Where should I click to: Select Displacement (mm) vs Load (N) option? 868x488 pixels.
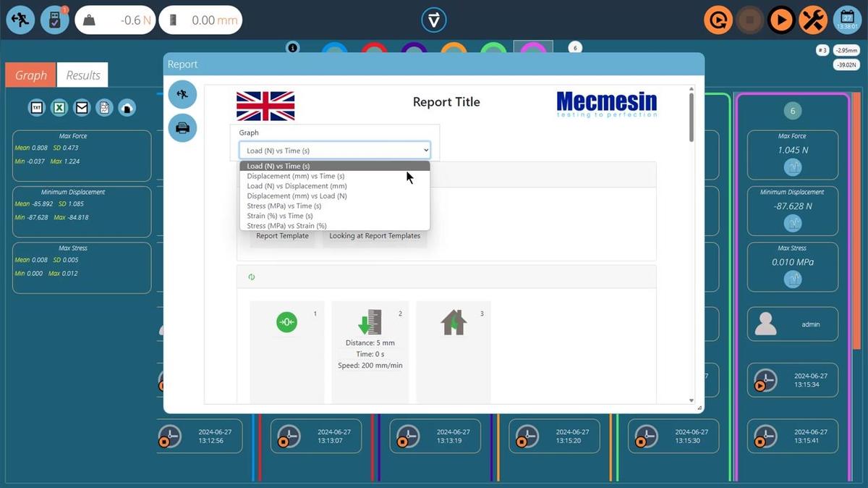click(335, 195)
